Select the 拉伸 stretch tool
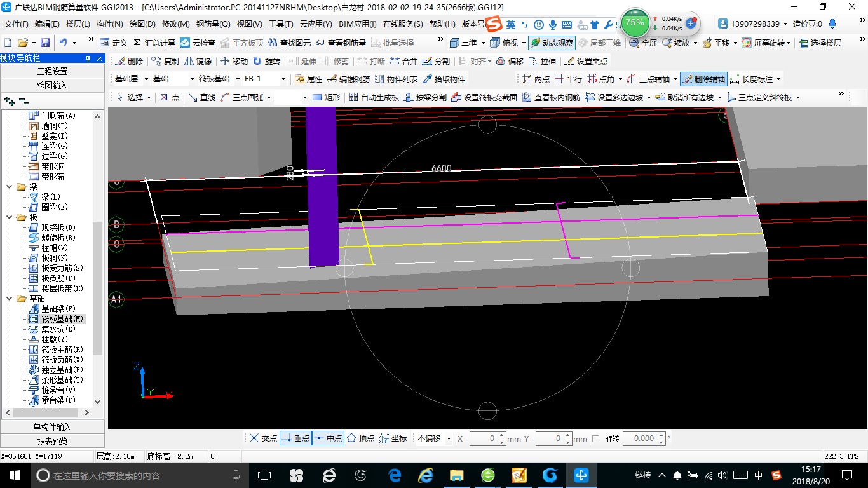The width and height of the screenshot is (868, 488). (542, 61)
